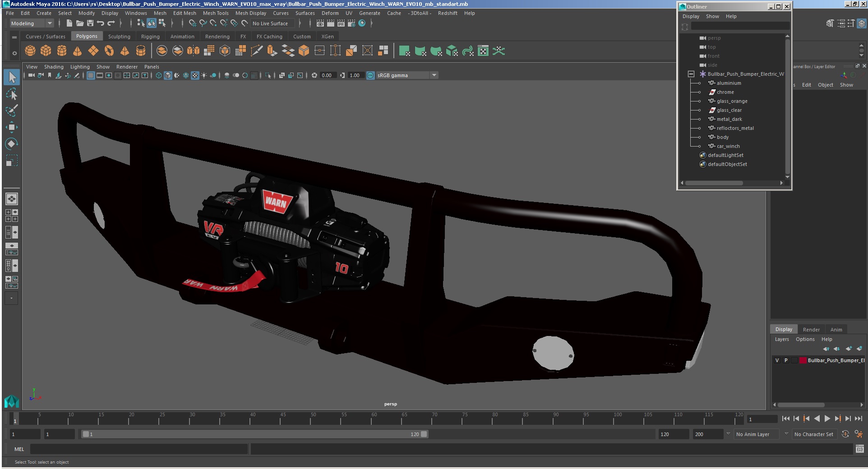Click the Auto keyframe toggle icon
Image resolution: width=868 pixels, height=469 pixels.
[x=845, y=434]
